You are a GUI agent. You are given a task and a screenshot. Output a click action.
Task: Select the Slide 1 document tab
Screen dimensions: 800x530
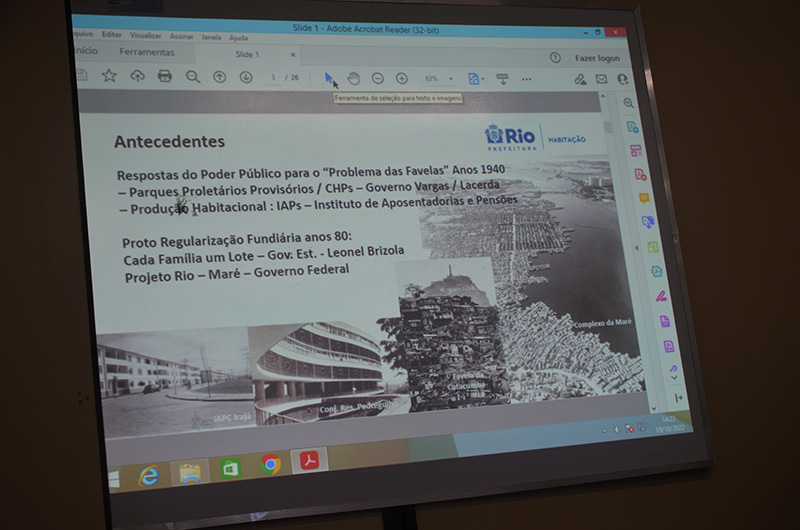247,54
